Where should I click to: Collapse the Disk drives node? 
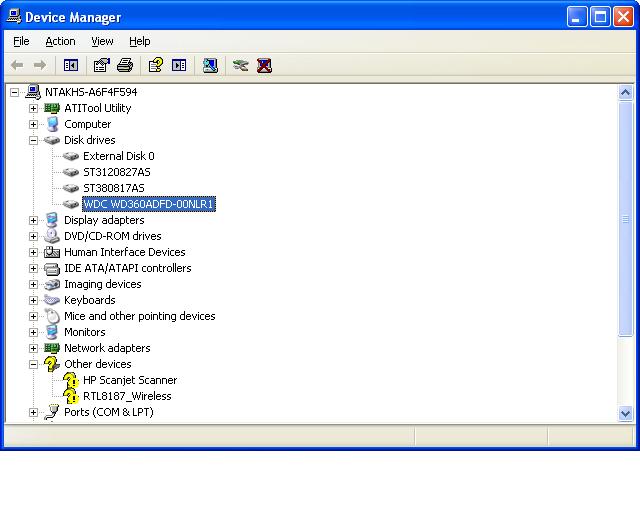pyautogui.click(x=33, y=140)
